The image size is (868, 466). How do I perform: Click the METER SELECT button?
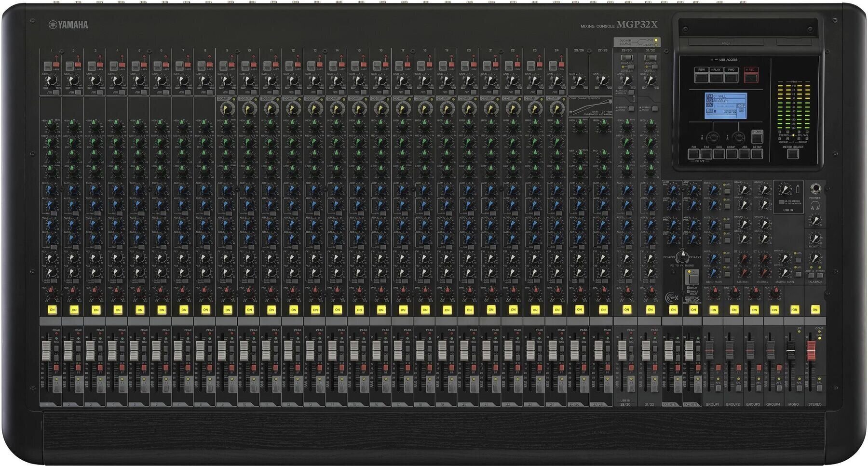[793, 154]
